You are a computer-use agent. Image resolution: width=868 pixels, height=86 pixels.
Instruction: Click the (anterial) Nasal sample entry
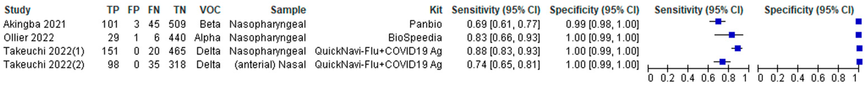[270, 64]
